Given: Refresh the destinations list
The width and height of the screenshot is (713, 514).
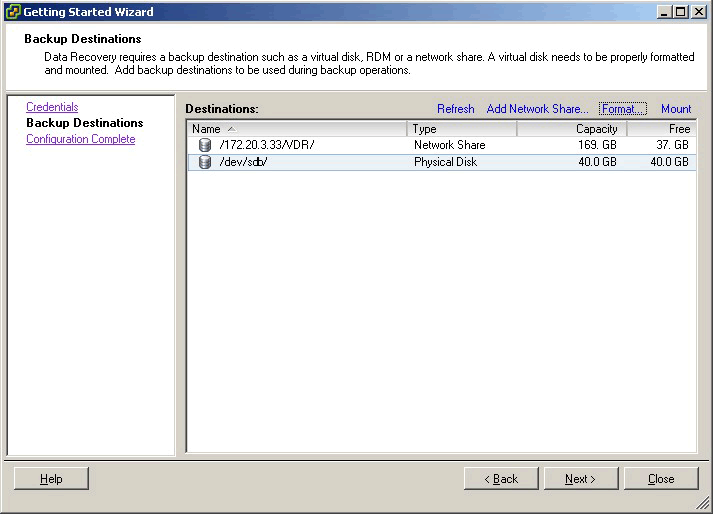Looking at the screenshot, I should pos(455,109).
